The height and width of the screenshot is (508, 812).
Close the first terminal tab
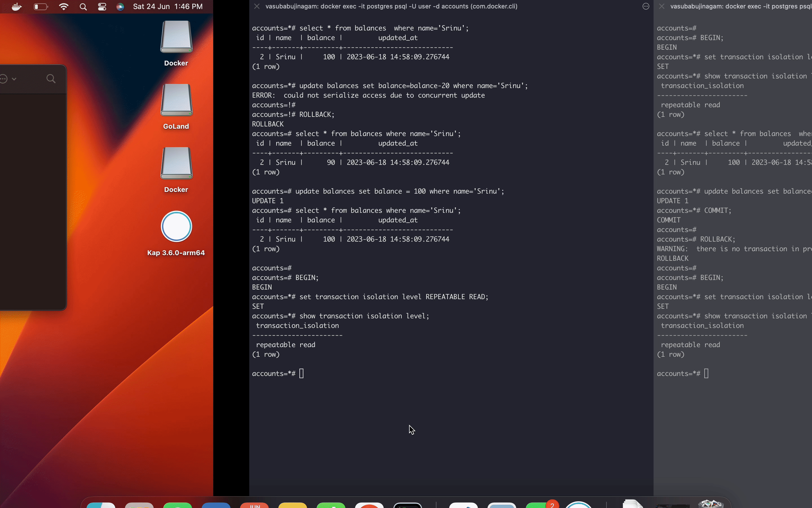coord(257,6)
